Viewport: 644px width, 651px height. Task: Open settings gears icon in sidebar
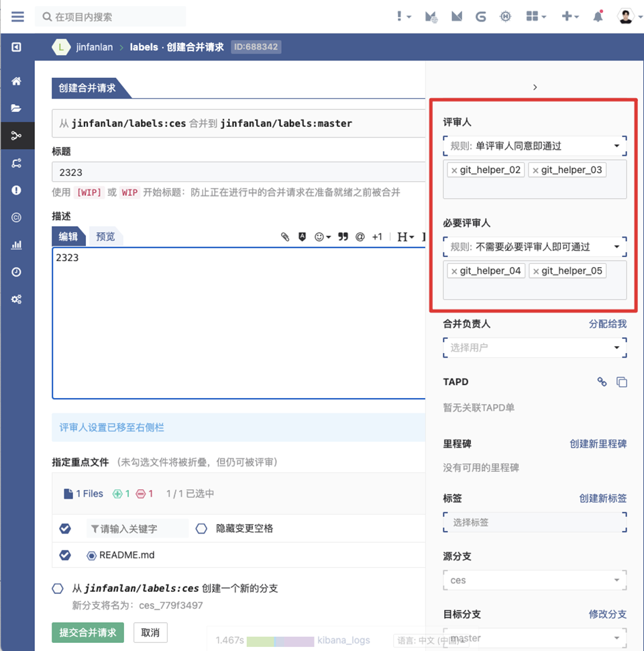17,299
